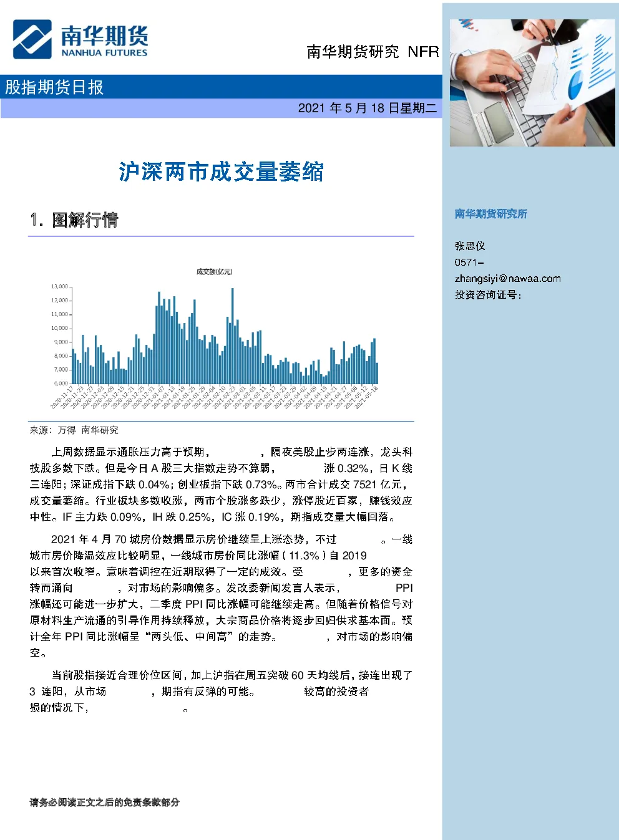This screenshot has width=619, height=840.
Task: Click the trading volume bar chart
Action: click(215, 340)
